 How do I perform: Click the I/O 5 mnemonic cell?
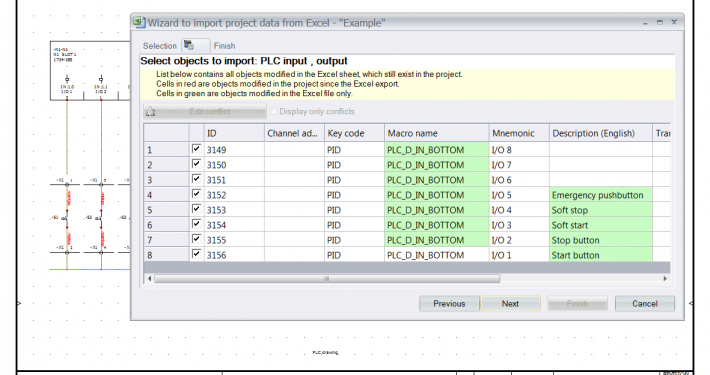coord(519,195)
